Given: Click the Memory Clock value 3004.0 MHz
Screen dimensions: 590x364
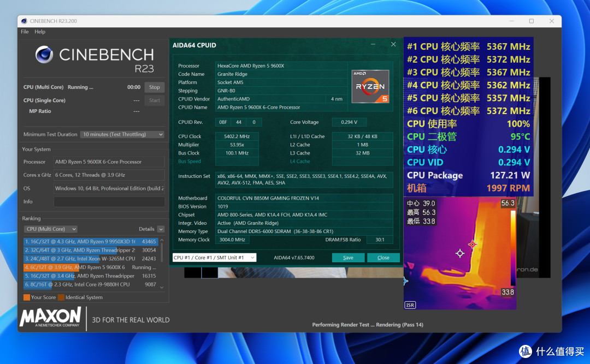Looking at the screenshot, I should (x=232, y=240).
